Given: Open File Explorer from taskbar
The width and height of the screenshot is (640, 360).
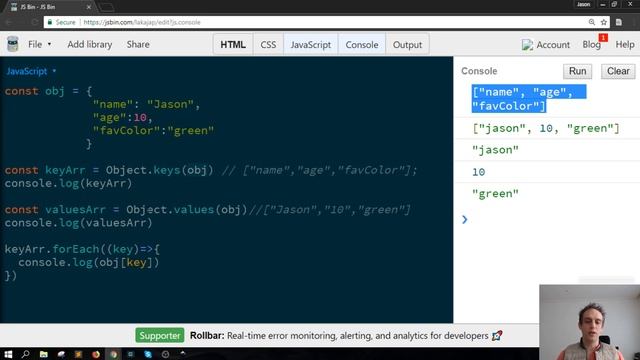Looking at the screenshot, I should pos(43,354).
